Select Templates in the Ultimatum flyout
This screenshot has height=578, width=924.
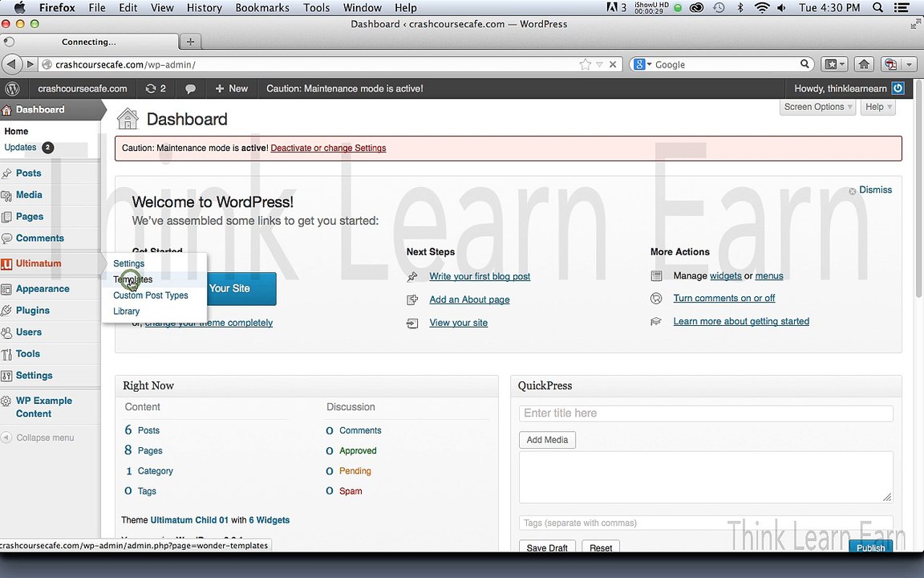coord(132,279)
